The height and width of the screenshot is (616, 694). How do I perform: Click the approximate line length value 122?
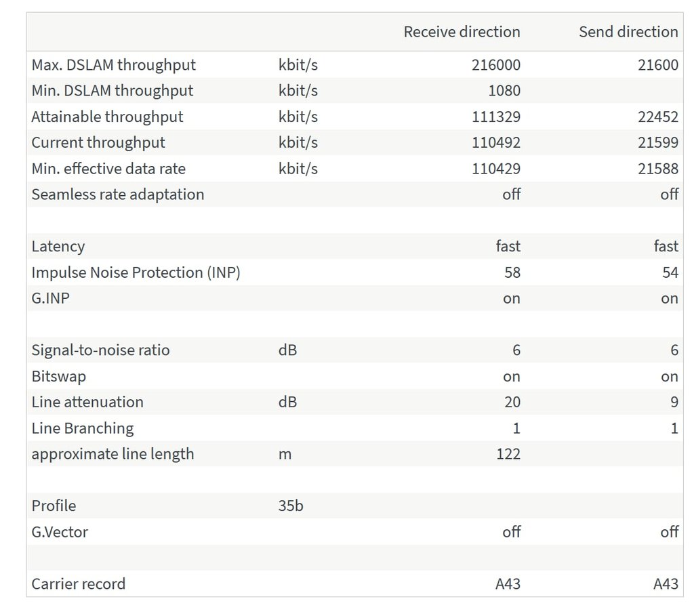508,454
